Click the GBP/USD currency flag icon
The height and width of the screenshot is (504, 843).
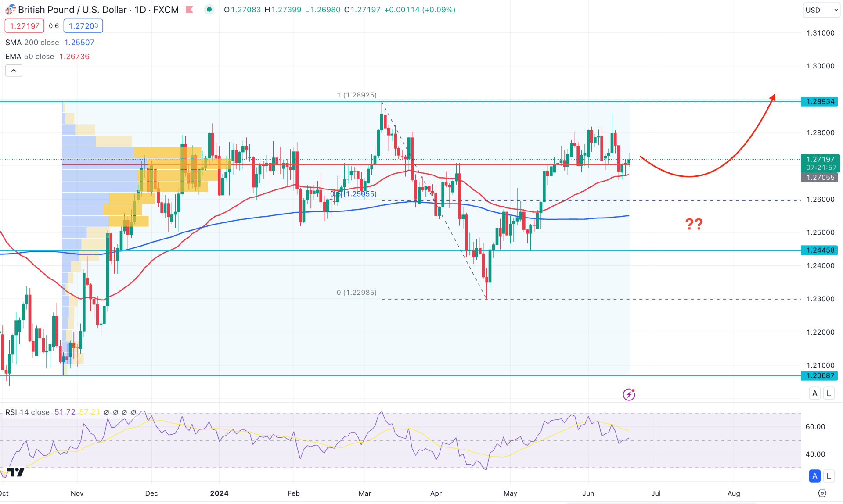tap(10, 10)
